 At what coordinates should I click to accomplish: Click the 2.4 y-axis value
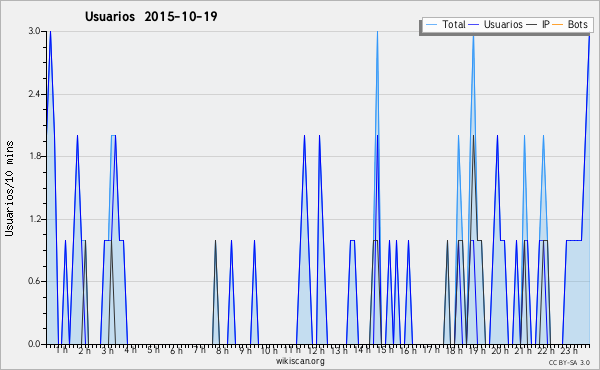(x=34, y=94)
